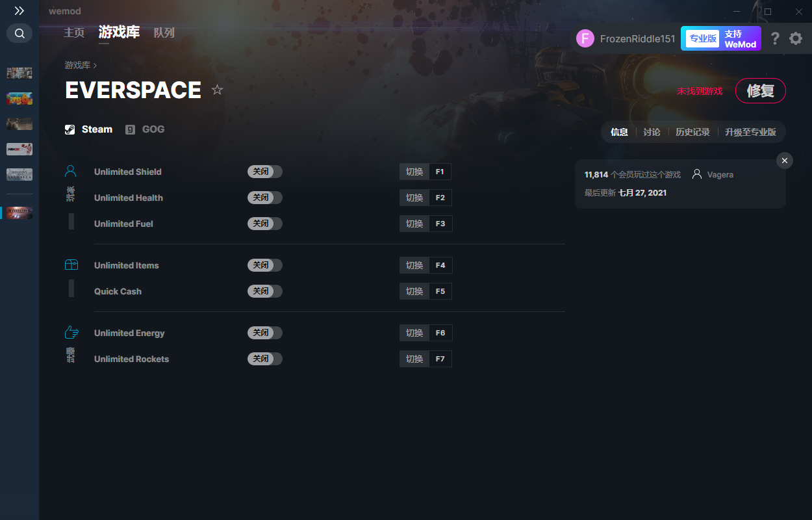Open settings with the gear icon
Image resolution: width=812 pixels, height=520 pixels.
coord(796,38)
